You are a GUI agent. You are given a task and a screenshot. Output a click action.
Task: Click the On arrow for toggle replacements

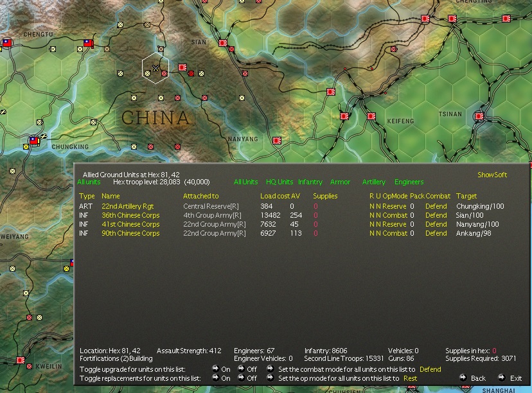click(x=215, y=378)
